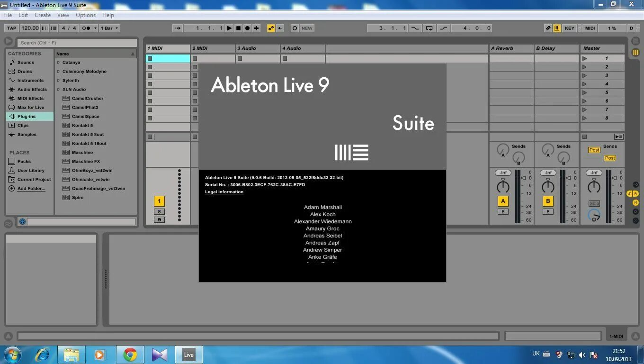Toggle the Loop switch
The width and height of the screenshot is (644, 364).
pyautogui.click(x=429, y=28)
